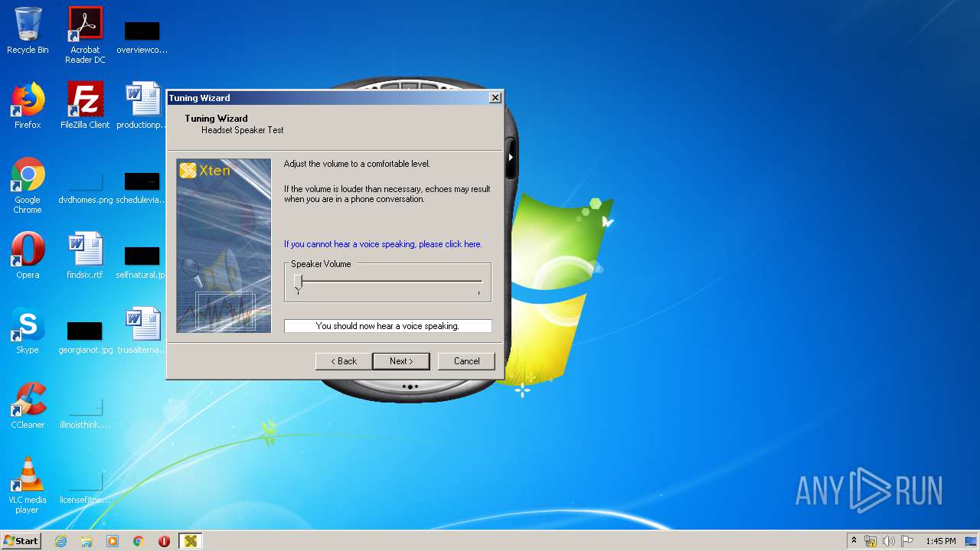Close the Tuning Wizard dialog
This screenshot has height=551, width=980.
coord(495,97)
